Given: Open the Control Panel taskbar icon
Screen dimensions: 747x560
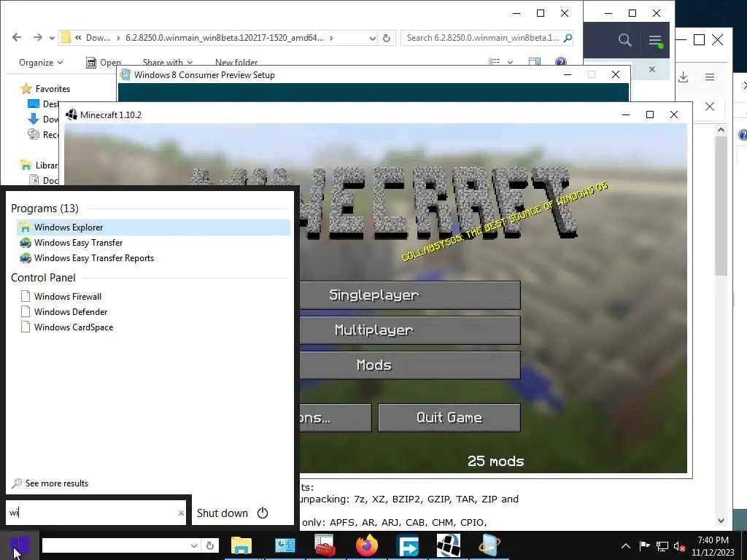Looking at the screenshot, I should coord(285,545).
